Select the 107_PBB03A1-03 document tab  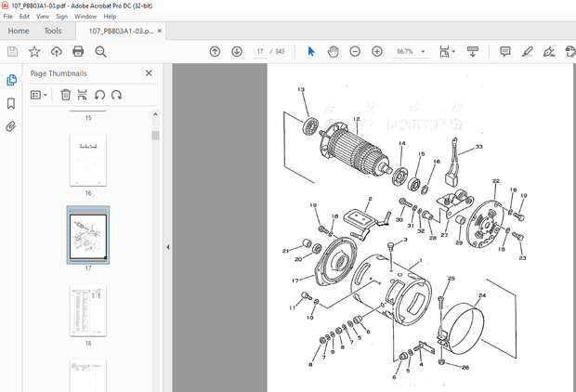121,32
